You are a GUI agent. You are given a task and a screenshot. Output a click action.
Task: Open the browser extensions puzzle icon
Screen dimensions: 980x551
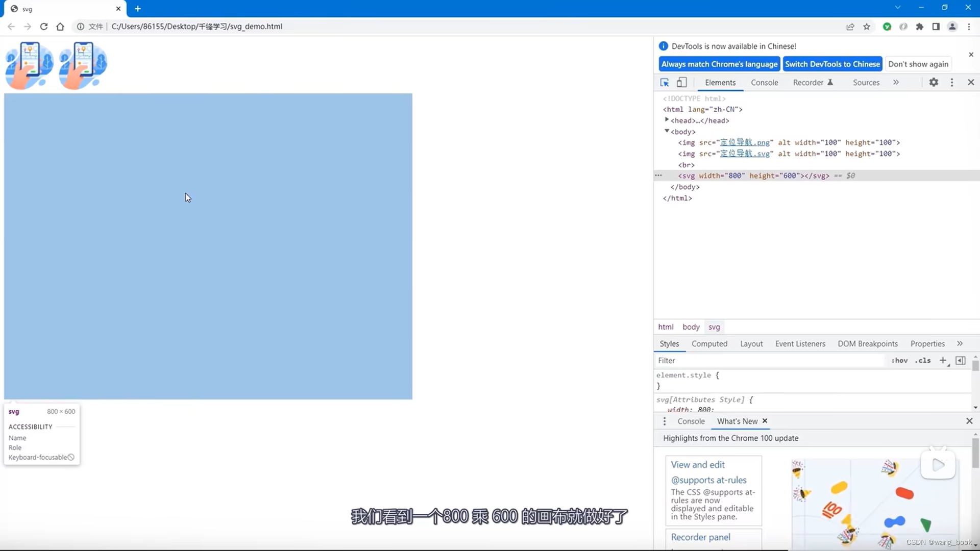coord(920,27)
